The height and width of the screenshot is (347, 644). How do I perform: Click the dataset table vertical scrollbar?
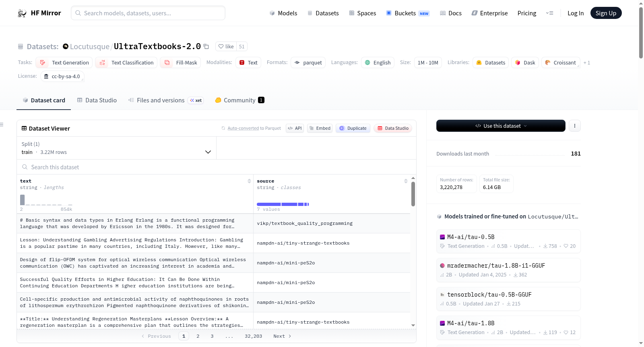[413, 194]
